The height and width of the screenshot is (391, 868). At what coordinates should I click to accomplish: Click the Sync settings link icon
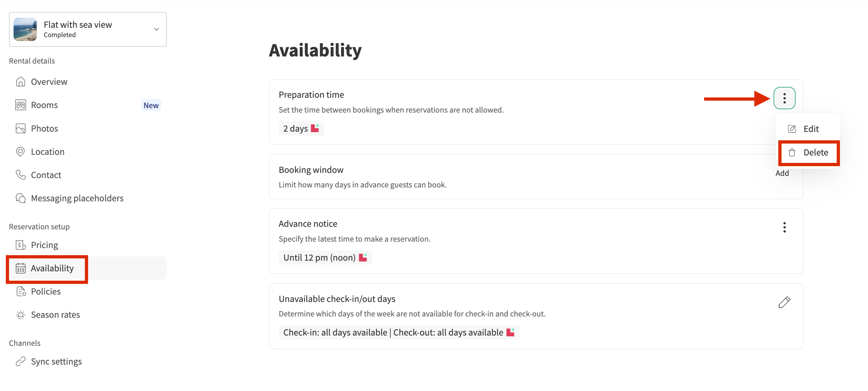point(21,361)
